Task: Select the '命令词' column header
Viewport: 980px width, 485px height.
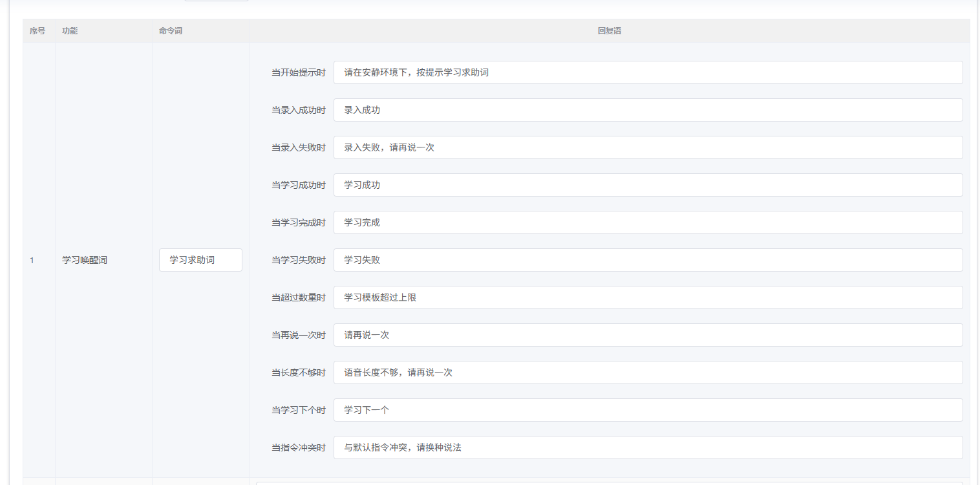Action: (x=171, y=31)
